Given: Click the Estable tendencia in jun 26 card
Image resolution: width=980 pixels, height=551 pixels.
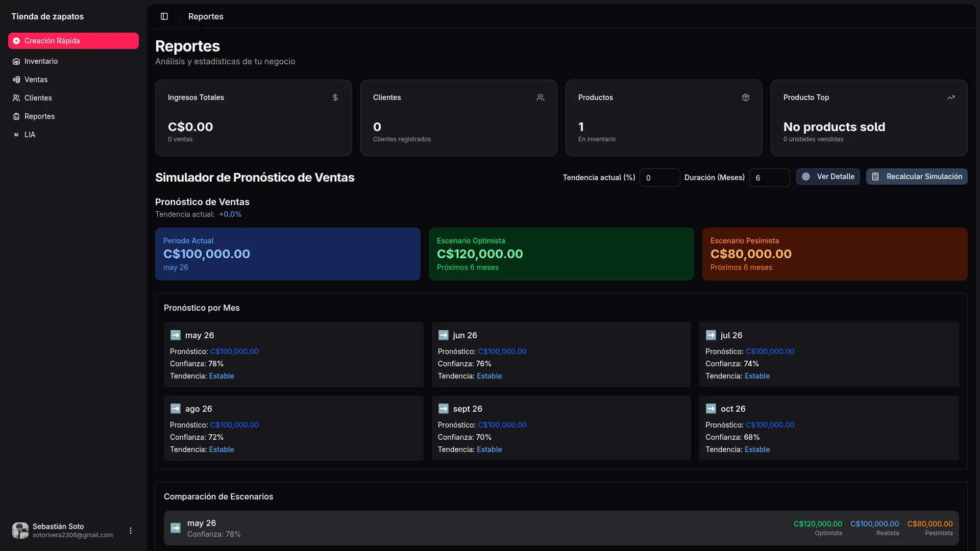Looking at the screenshot, I should [489, 376].
